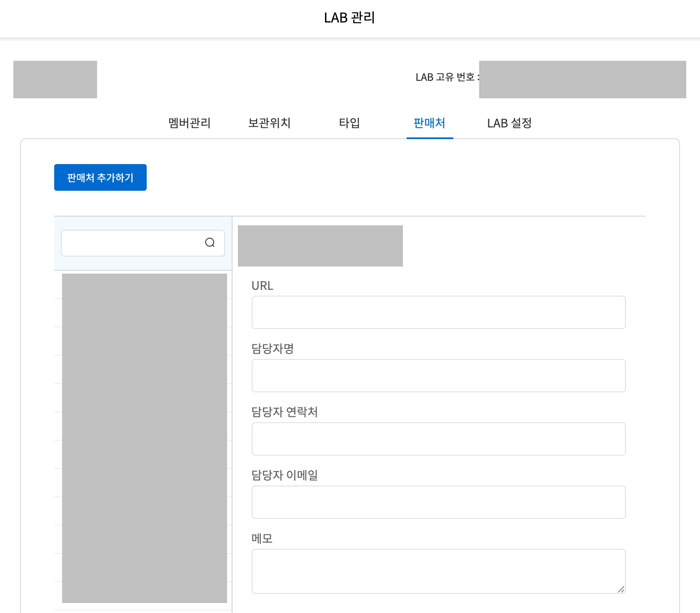Image resolution: width=700 pixels, height=613 pixels.
Task: Focus the 담당자명 text field
Action: click(x=439, y=376)
